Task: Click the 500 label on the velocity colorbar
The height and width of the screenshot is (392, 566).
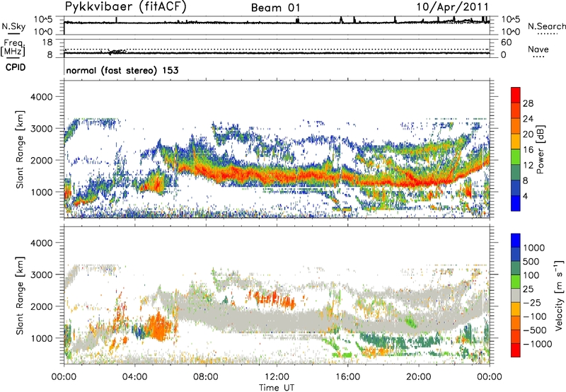Action: coord(531,262)
